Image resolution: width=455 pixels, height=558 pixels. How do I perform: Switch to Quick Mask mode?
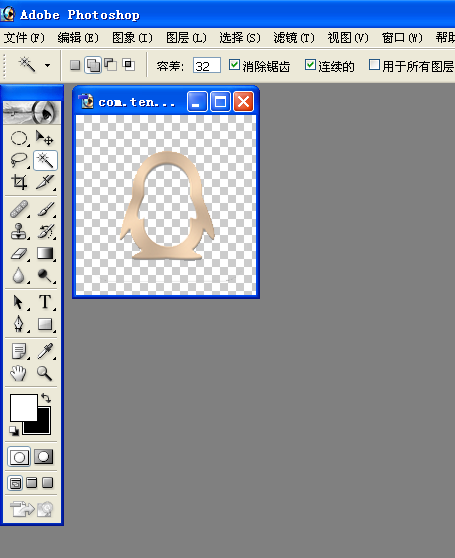(43, 457)
